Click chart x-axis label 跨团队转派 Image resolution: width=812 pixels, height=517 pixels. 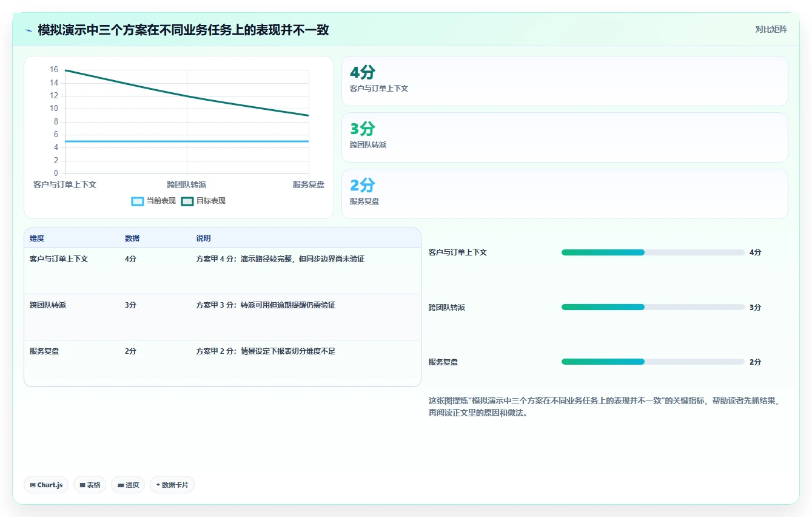[x=187, y=184]
